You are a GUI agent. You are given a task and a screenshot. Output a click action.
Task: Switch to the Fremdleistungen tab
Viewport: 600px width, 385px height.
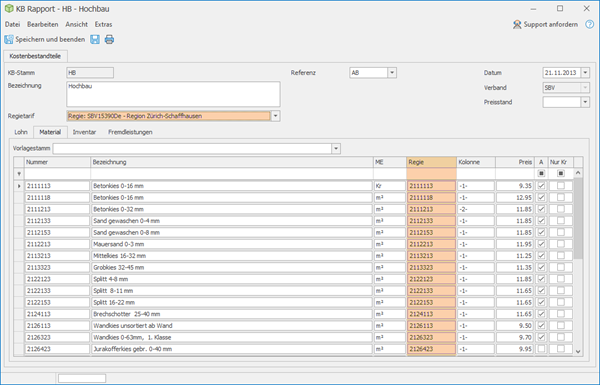[130, 132]
